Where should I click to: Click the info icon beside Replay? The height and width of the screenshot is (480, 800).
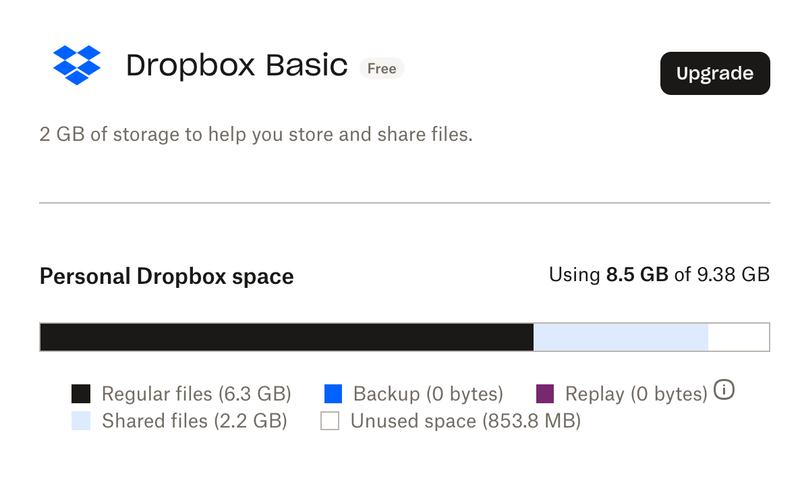click(725, 390)
